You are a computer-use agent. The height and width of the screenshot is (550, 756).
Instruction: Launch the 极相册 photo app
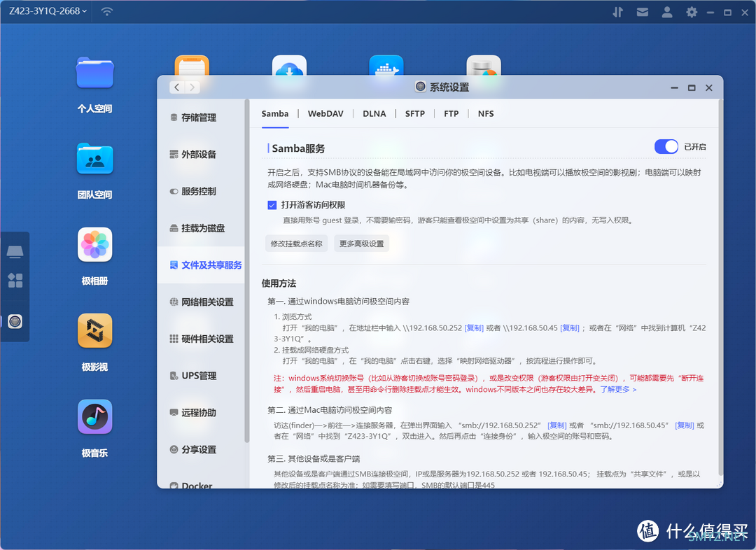point(95,244)
